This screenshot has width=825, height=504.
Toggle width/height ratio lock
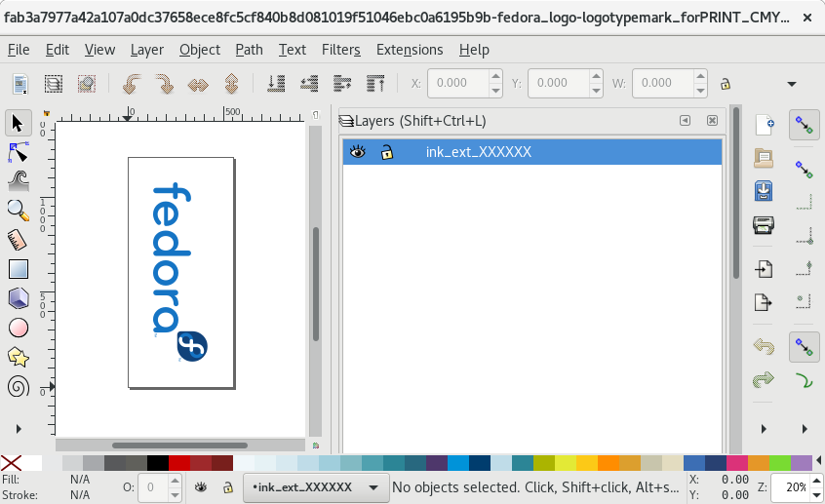click(x=725, y=84)
